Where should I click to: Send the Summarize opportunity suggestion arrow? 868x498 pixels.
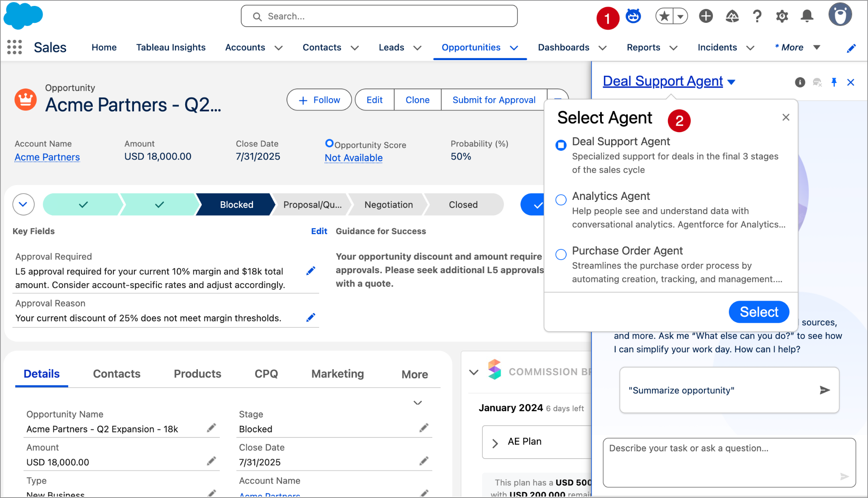(x=824, y=390)
